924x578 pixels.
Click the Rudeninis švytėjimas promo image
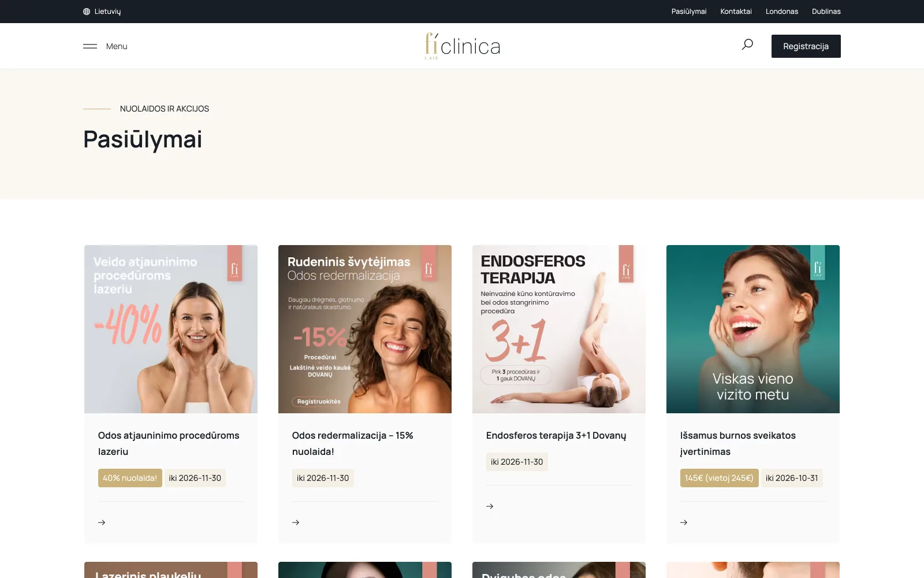[365, 329]
